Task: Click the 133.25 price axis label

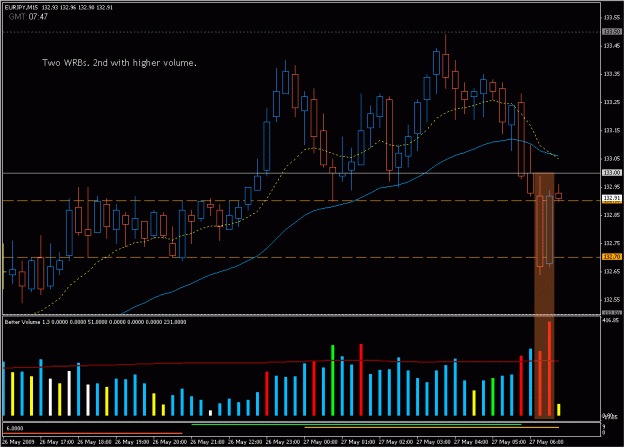Action: 611,102
